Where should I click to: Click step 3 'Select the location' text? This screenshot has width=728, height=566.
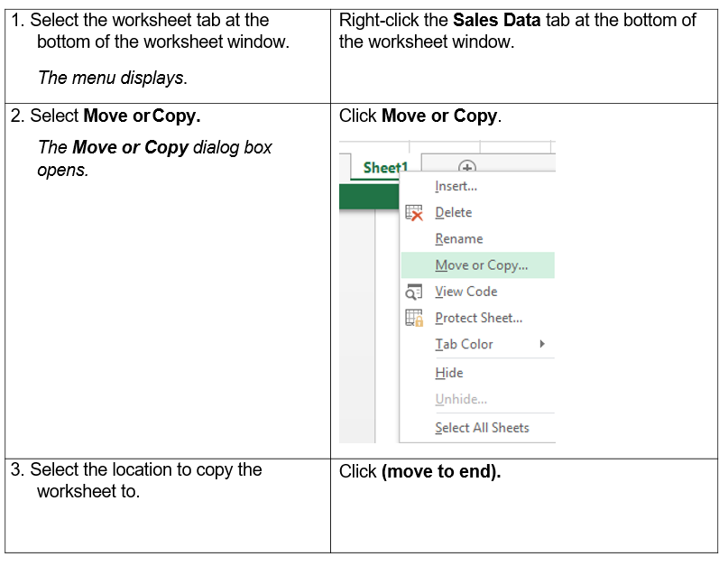click(144, 470)
